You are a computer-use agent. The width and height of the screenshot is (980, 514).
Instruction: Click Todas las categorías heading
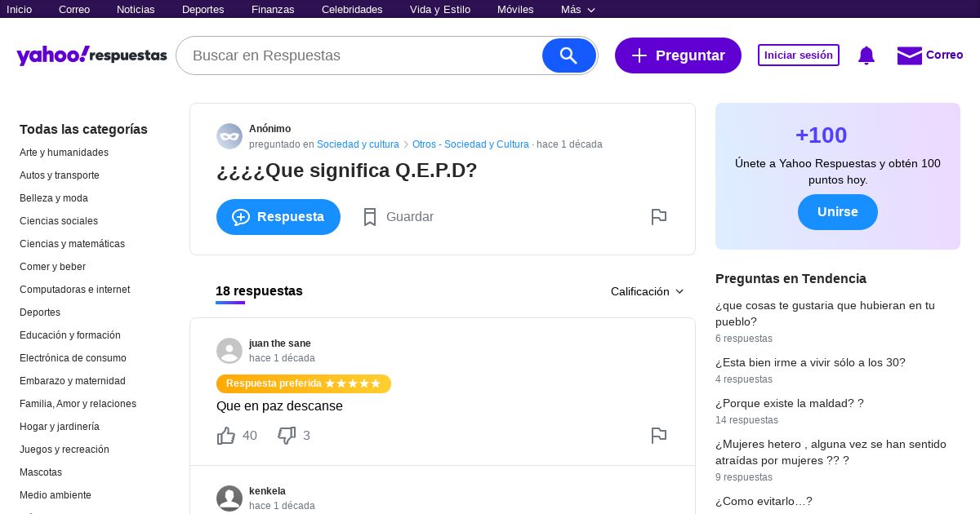83,129
